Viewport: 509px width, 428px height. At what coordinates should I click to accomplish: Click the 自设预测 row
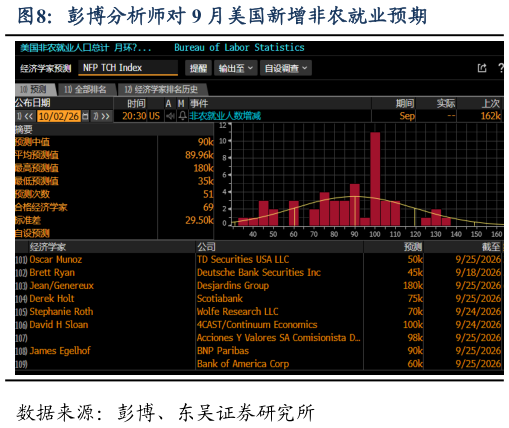tap(114, 233)
